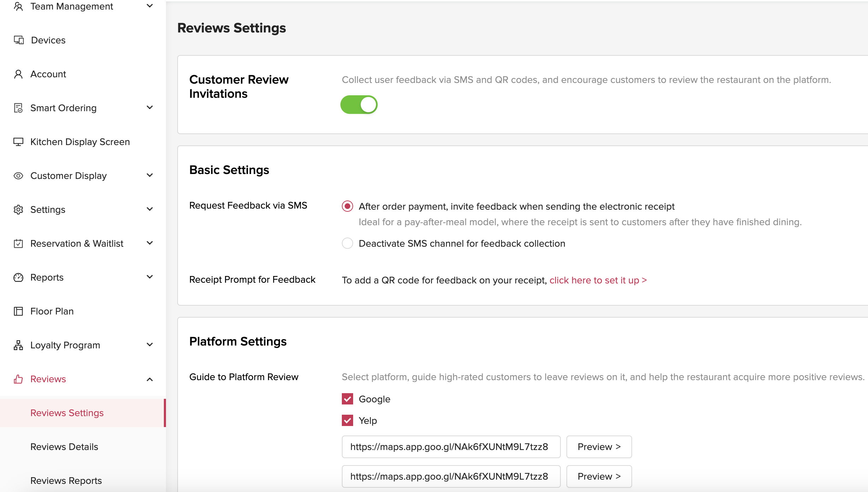Screen dimensions: 868x492
Task: Click the Kitchen Display Screen monitor icon
Action: (x=18, y=142)
